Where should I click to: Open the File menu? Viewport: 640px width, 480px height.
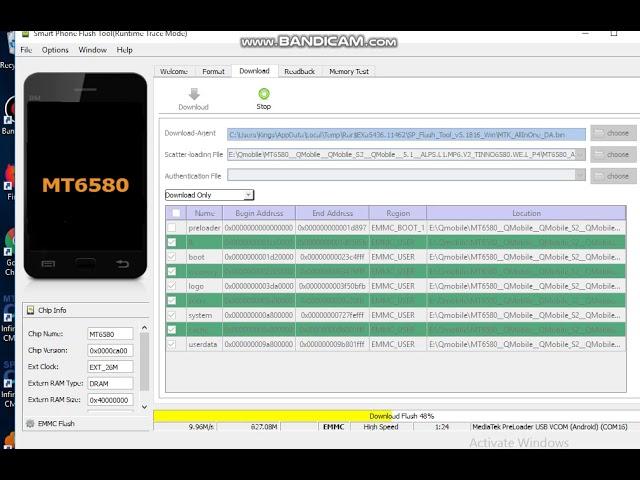[x=26, y=50]
